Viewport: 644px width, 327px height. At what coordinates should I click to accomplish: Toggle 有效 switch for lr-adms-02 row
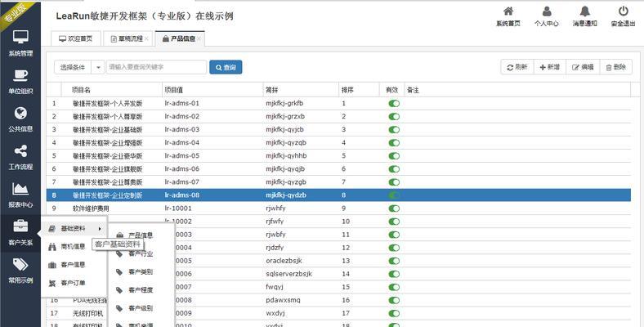tap(393, 117)
